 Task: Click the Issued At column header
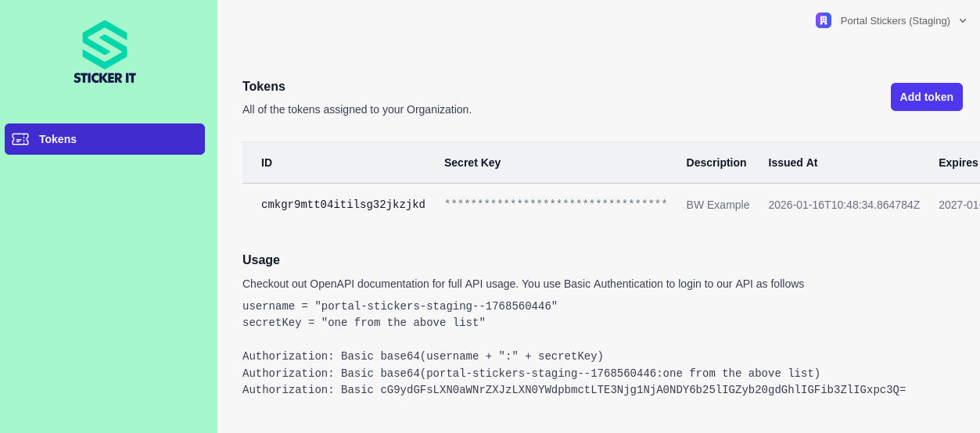793,163
